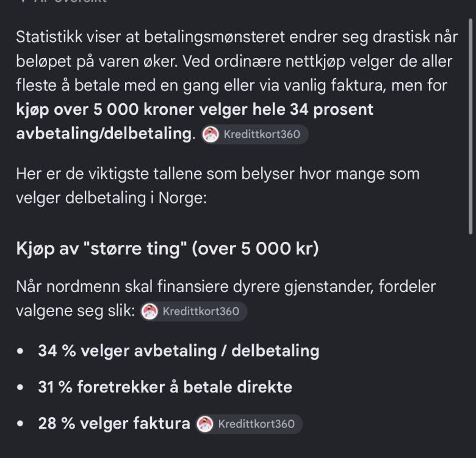Click the line "Når nordmenn skal finansiere dyrere gjenstander"
This screenshot has height=458, width=476.
[226, 286]
